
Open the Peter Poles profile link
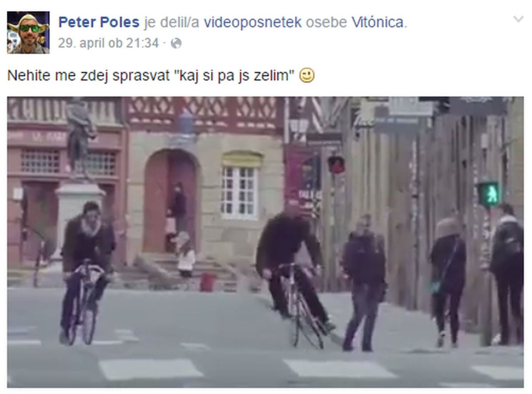point(99,22)
